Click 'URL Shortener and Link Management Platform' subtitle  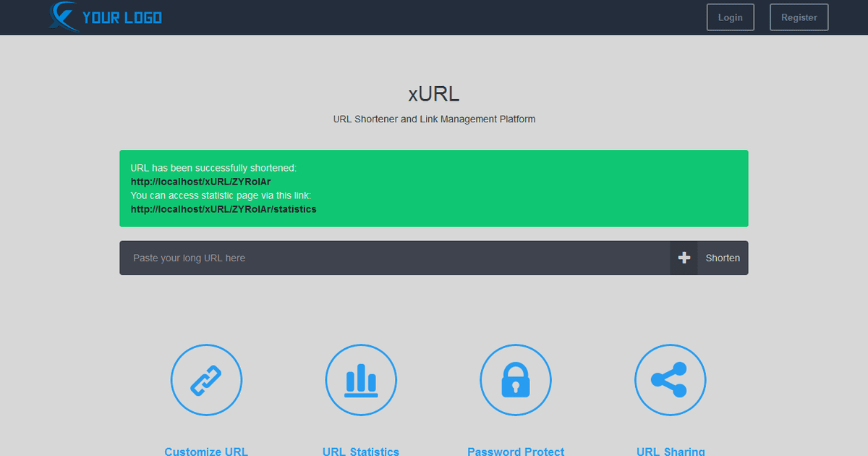coord(434,119)
